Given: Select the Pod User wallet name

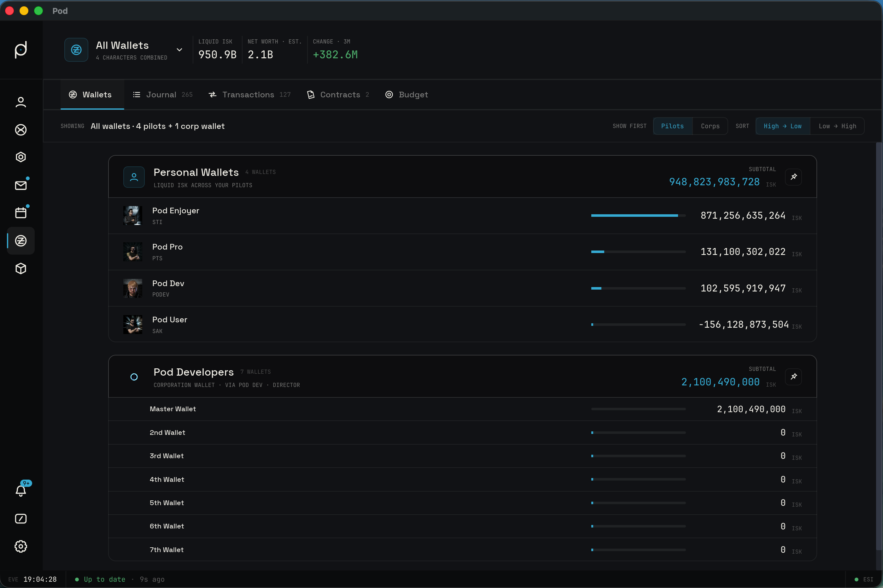Looking at the screenshot, I should tap(170, 320).
